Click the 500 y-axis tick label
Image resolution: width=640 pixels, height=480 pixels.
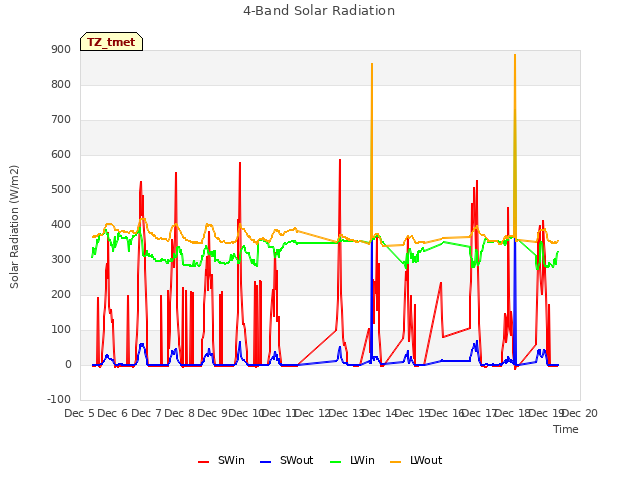61,190
